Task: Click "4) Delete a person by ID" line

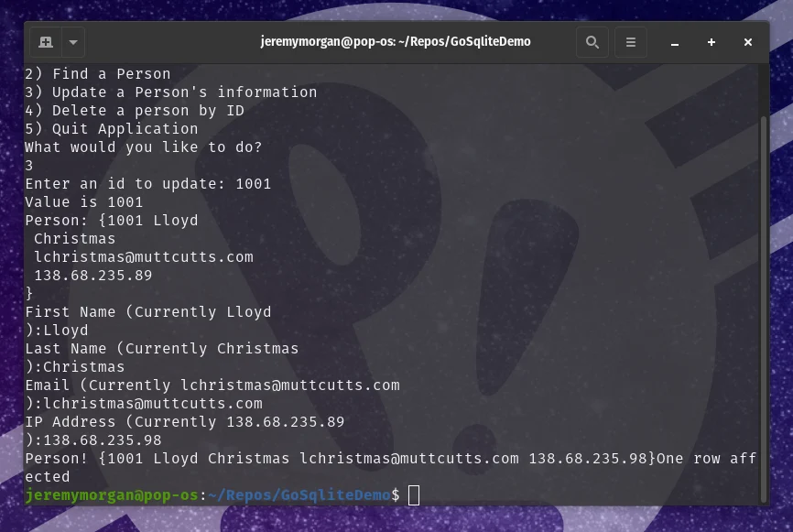Action: (135, 111)
